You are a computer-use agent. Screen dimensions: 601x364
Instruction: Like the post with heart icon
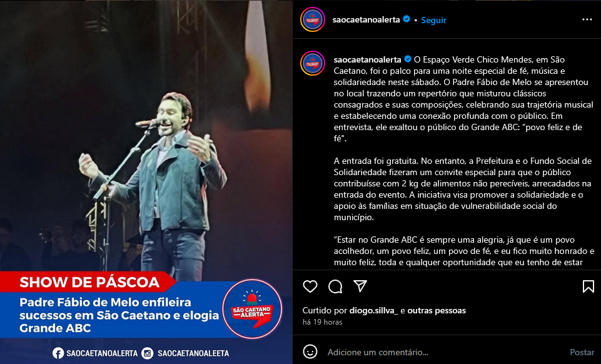(x=310, y=286)
